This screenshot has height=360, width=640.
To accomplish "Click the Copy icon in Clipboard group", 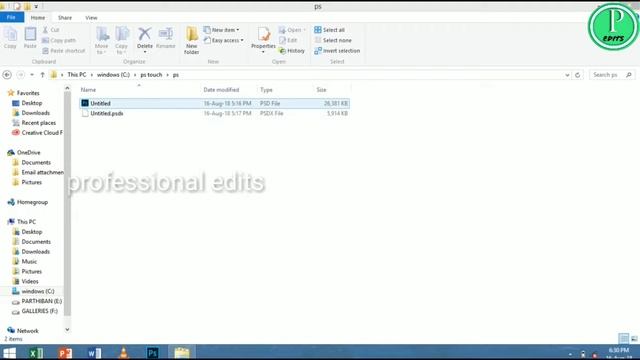I will coord(10,38).
